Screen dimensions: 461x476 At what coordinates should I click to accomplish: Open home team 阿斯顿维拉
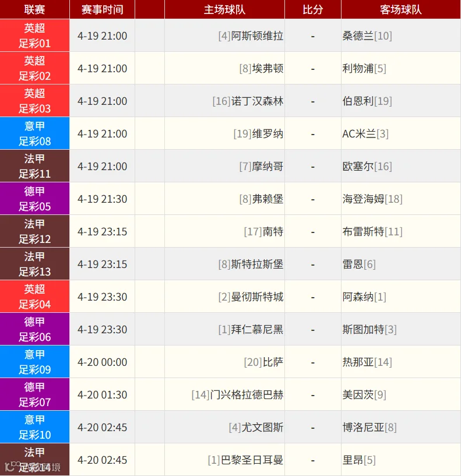(257, 36)
